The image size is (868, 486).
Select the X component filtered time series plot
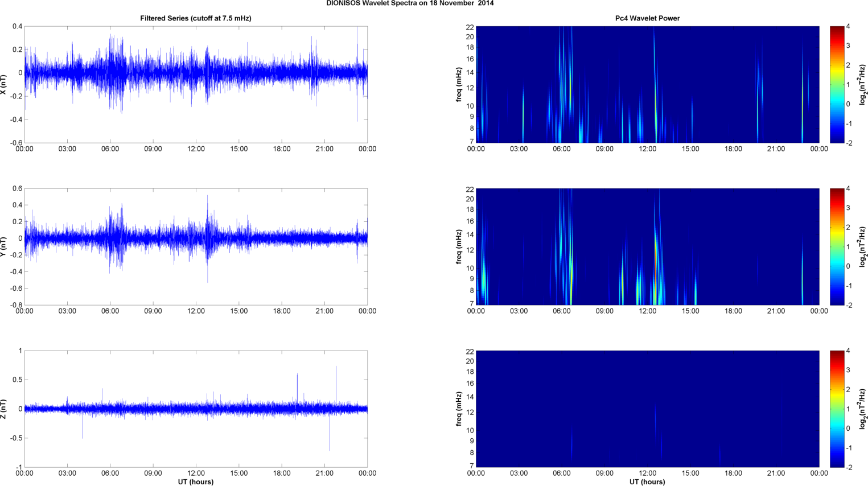(196, 85)
